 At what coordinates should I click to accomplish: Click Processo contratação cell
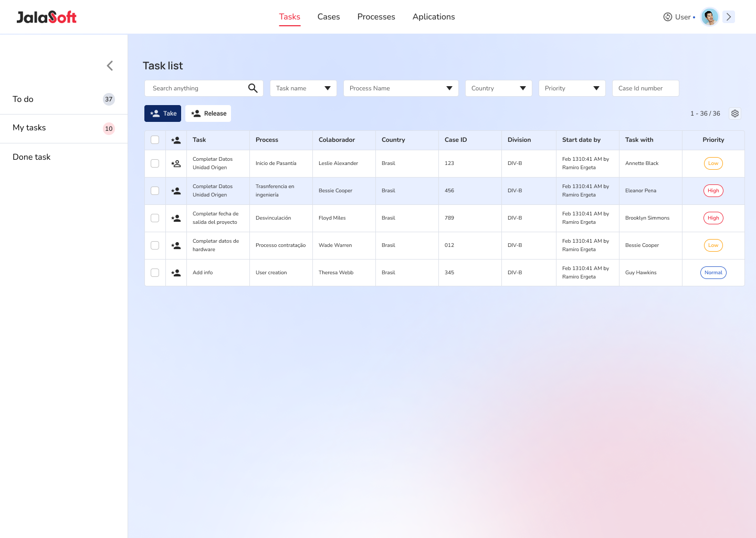281,245
